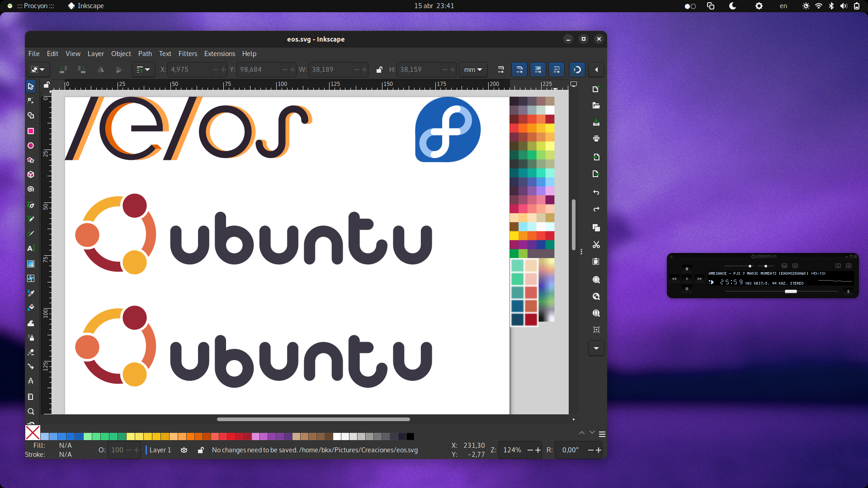Select the Selector arrow tool
The width and height of the screenshot is (868, 488).
pyautogui.click(x=31, y=86)
